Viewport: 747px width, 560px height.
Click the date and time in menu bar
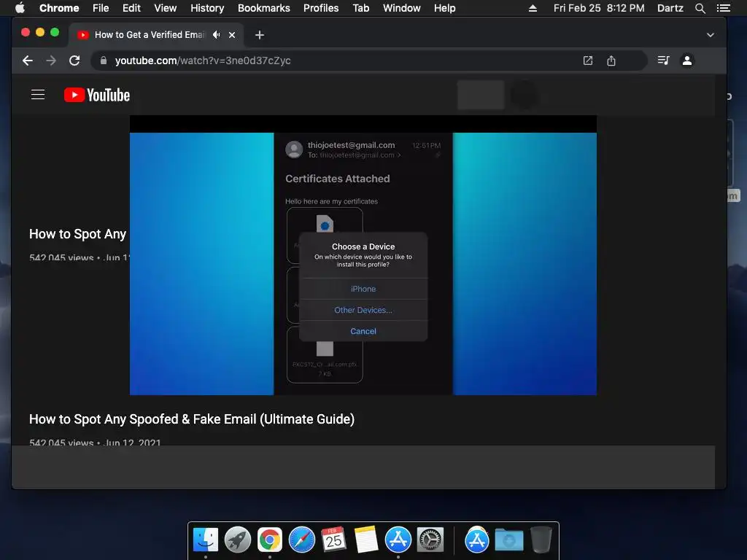pyautogui.click(x=599, y=8)
